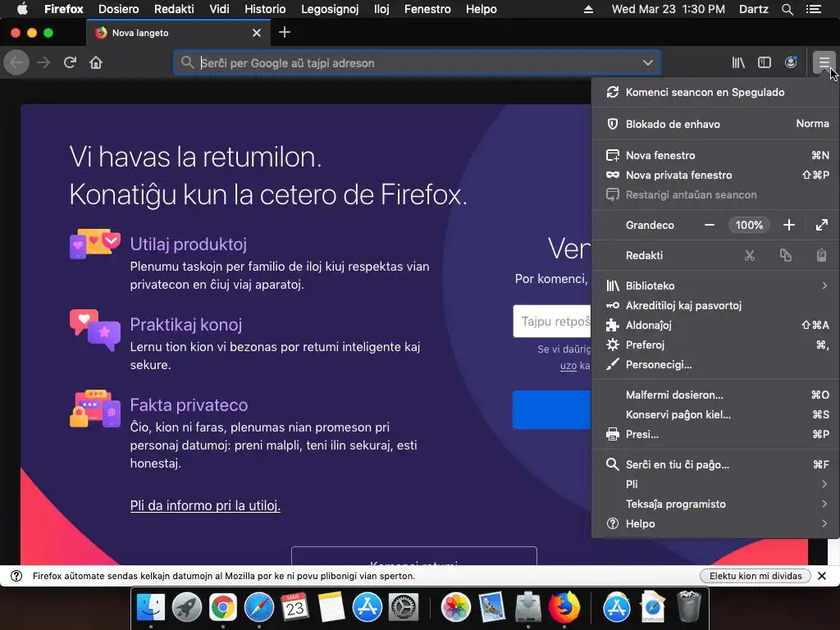Select Presi... print entry
Image resolution: width=840 pixels, height=630 pixels.
pos(715,435)
